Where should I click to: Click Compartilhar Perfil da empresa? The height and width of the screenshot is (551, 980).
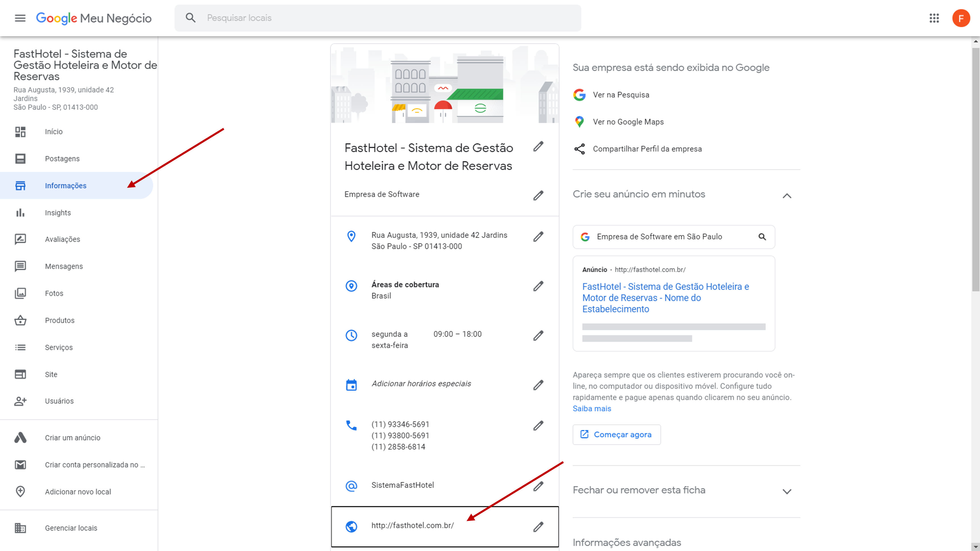[x=647, y=149]
